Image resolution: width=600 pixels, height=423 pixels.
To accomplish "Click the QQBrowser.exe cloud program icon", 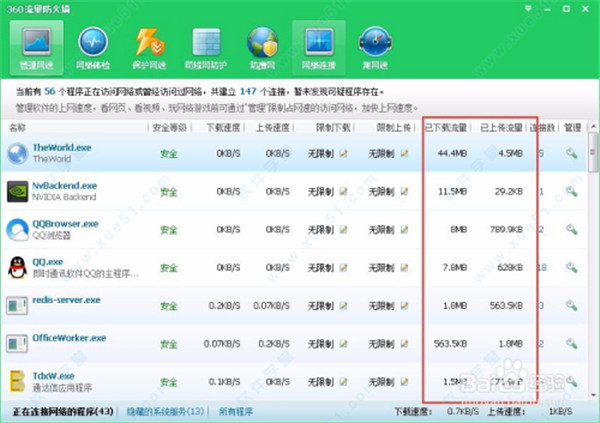I will coord(18,230).
